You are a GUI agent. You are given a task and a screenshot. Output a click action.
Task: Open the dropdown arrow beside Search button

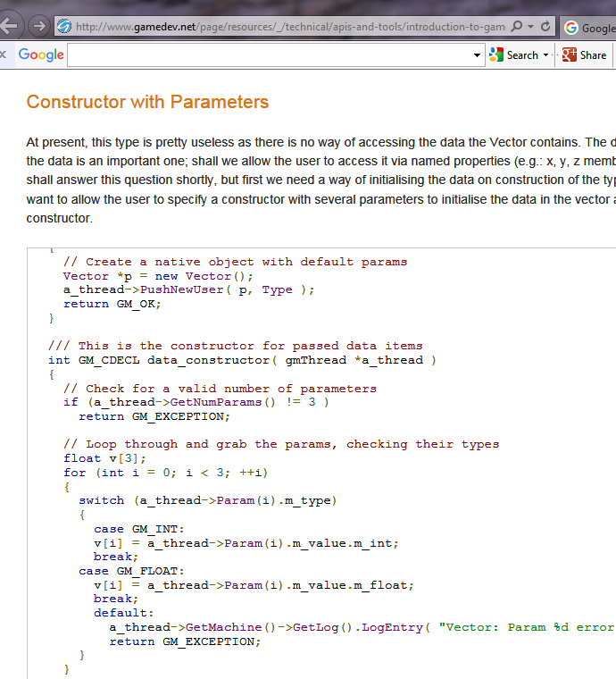(545, 55)
